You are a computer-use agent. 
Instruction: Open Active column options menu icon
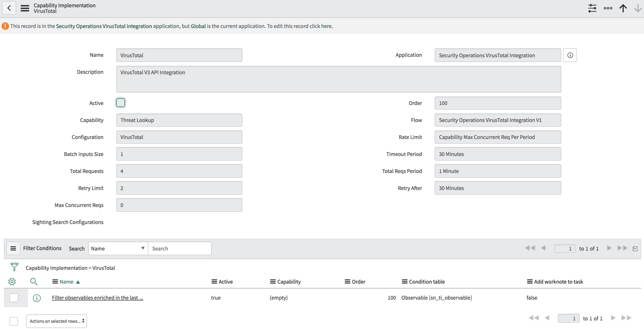coord(214,282)
